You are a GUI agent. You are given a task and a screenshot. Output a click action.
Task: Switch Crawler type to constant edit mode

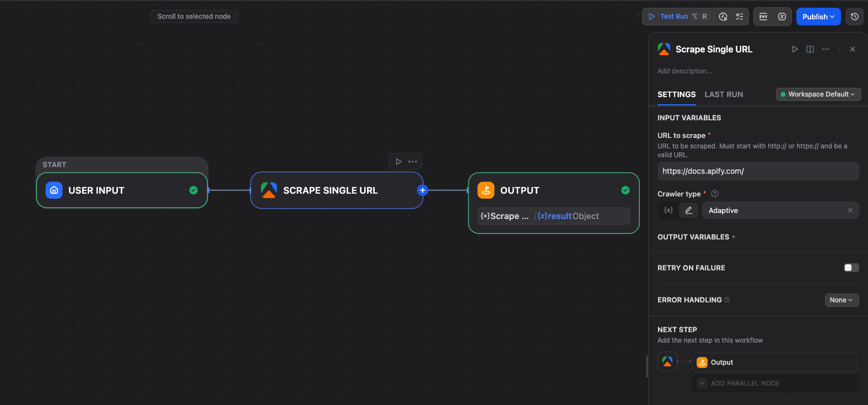point(688,210)
